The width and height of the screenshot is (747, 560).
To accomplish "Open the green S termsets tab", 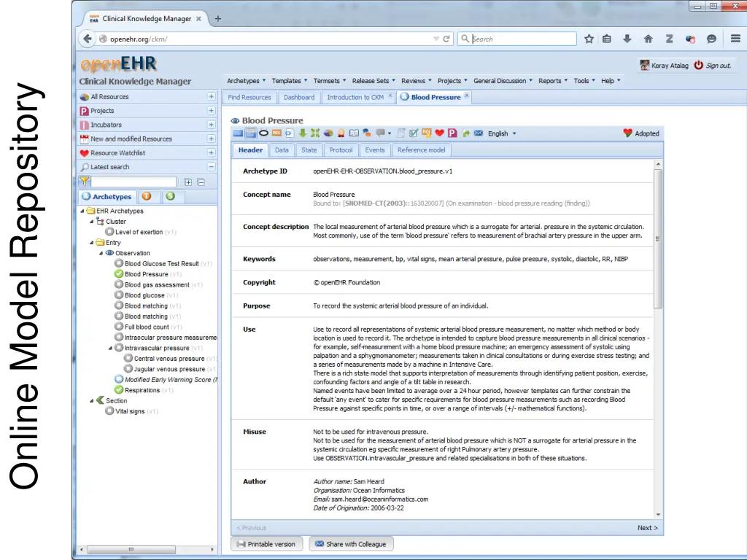I will coord(170,196).
